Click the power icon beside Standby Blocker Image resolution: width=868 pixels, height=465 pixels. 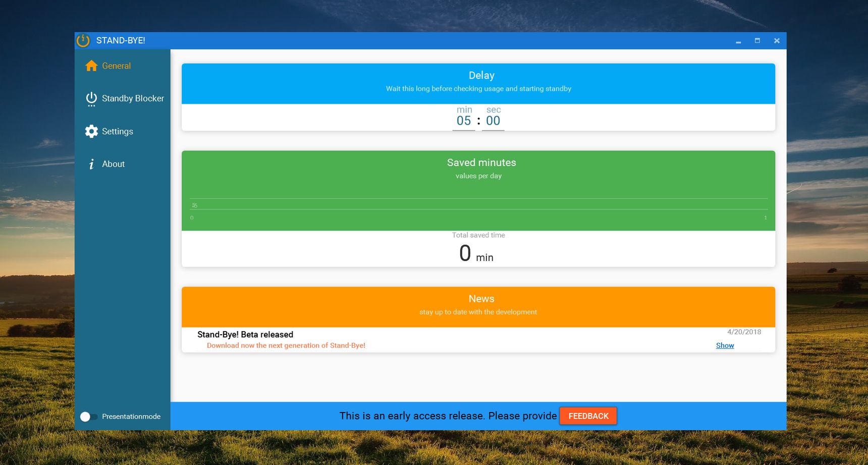[91, 99]
